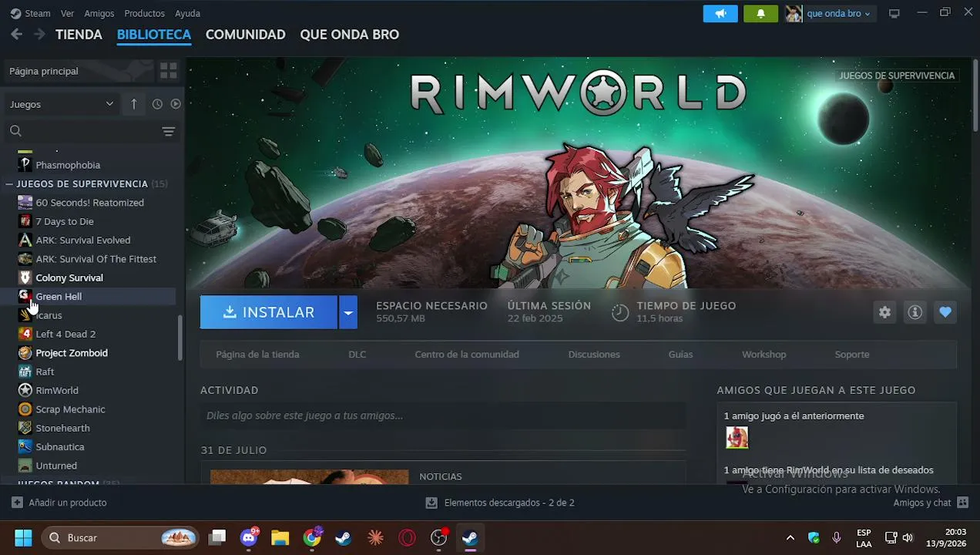Click the Subnautica game icon

pyautogui.click(x=25, y=447)
